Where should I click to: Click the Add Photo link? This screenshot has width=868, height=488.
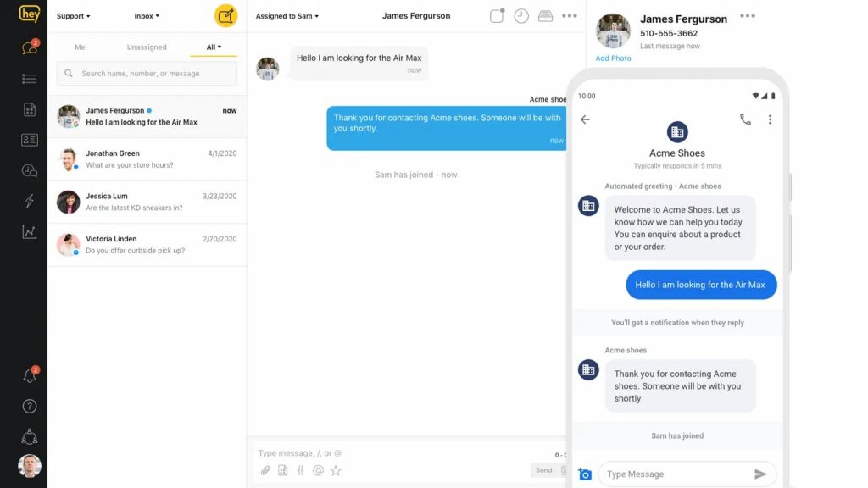tap(613, 58)
